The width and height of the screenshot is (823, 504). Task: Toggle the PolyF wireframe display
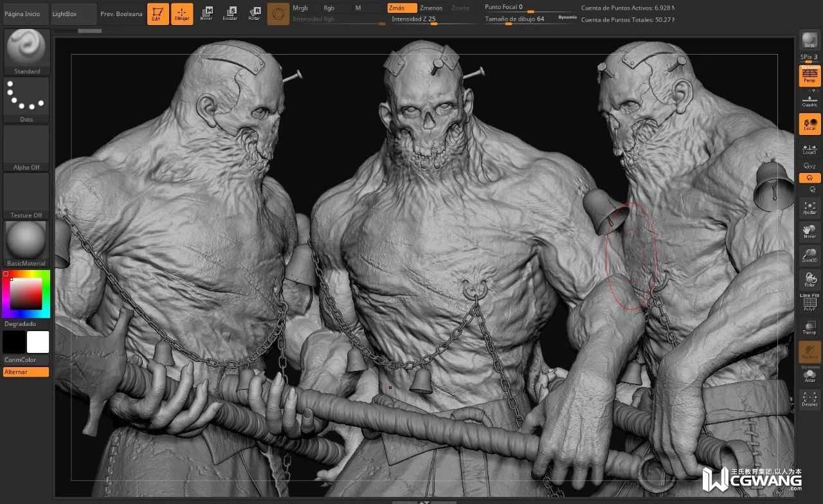[x=809, y=303]
